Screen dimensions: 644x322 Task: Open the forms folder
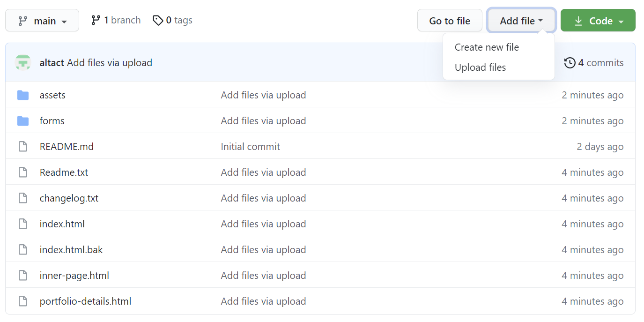click(52, 120)
